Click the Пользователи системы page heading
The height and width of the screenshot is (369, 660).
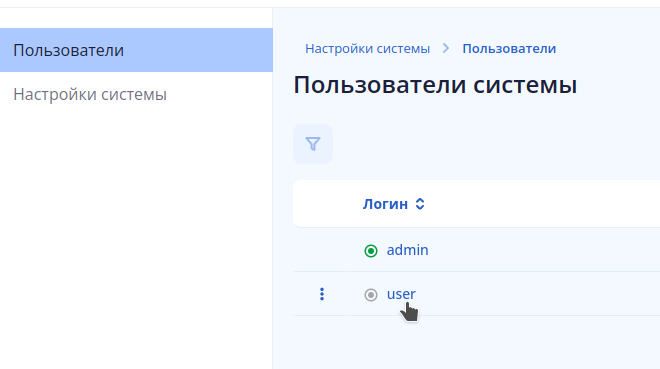435,85
